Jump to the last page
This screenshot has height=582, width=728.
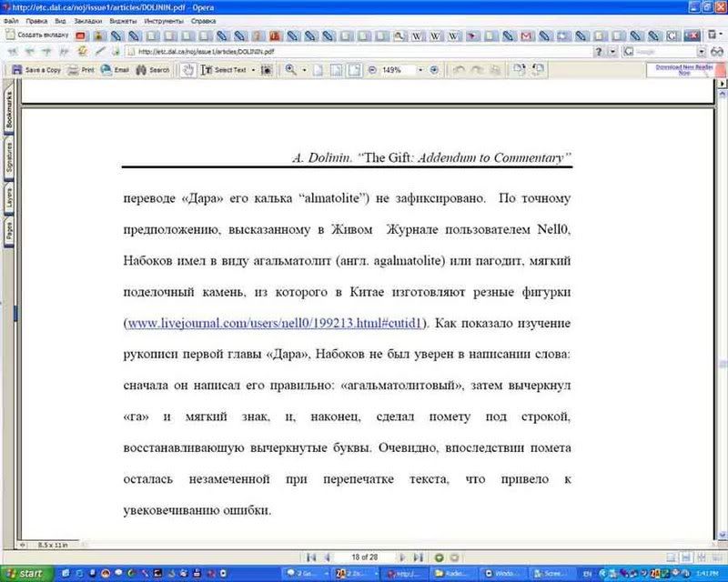(418, 557)
